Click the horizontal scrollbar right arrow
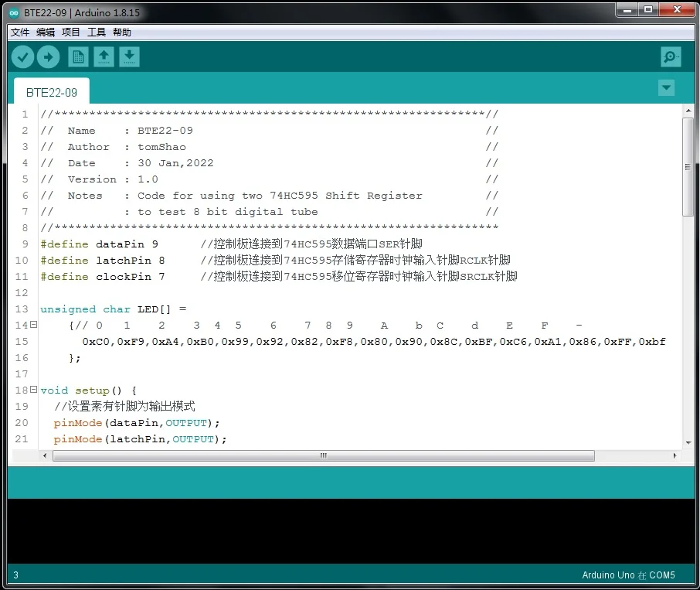This screenshot has height=590, width=700. [x=675, y=456]
